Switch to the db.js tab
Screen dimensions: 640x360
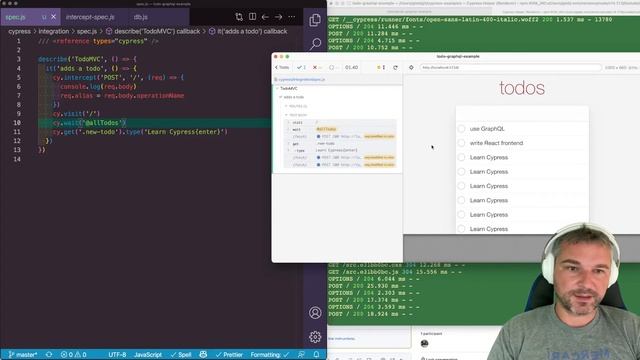[x=141, y=17]
